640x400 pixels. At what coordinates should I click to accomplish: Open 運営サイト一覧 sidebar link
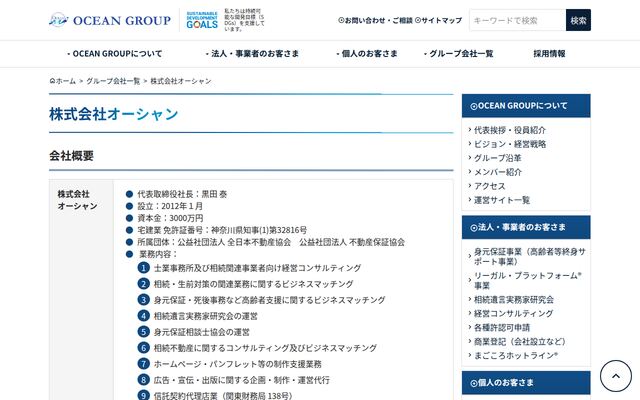502,200
